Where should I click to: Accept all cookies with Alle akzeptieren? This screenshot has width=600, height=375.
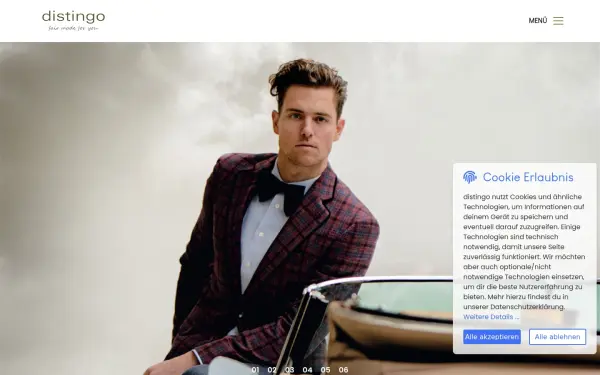pyautogui.click(x=492, y=337)
